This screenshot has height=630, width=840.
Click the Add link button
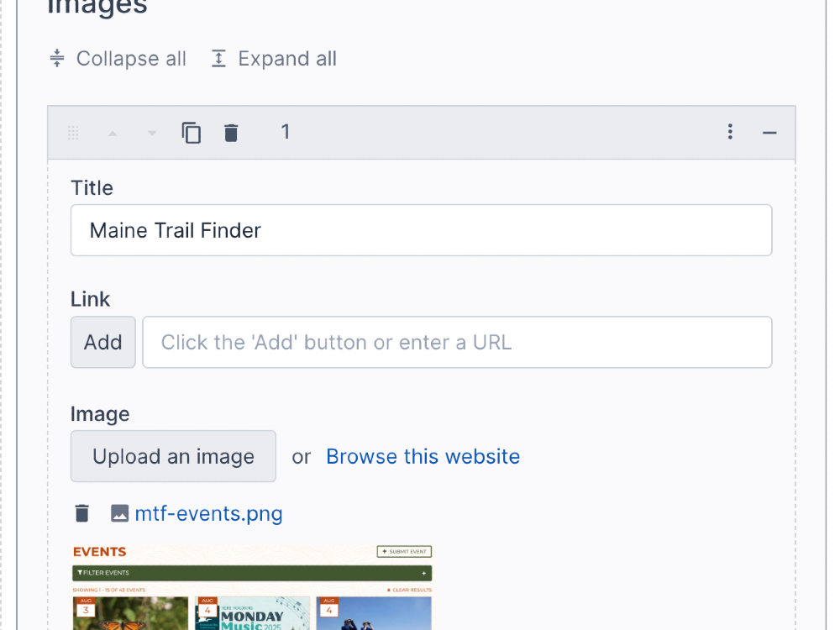pyautogui.click(x=102, y=342)
